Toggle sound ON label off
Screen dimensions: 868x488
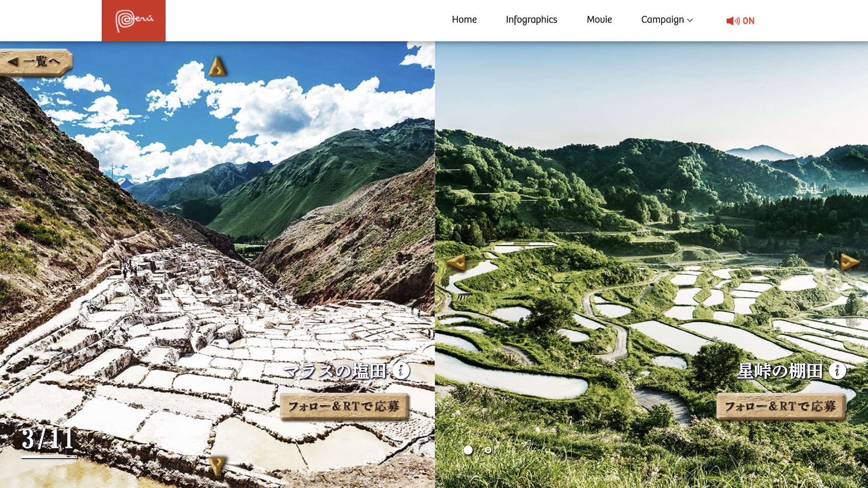pos(749,21)
